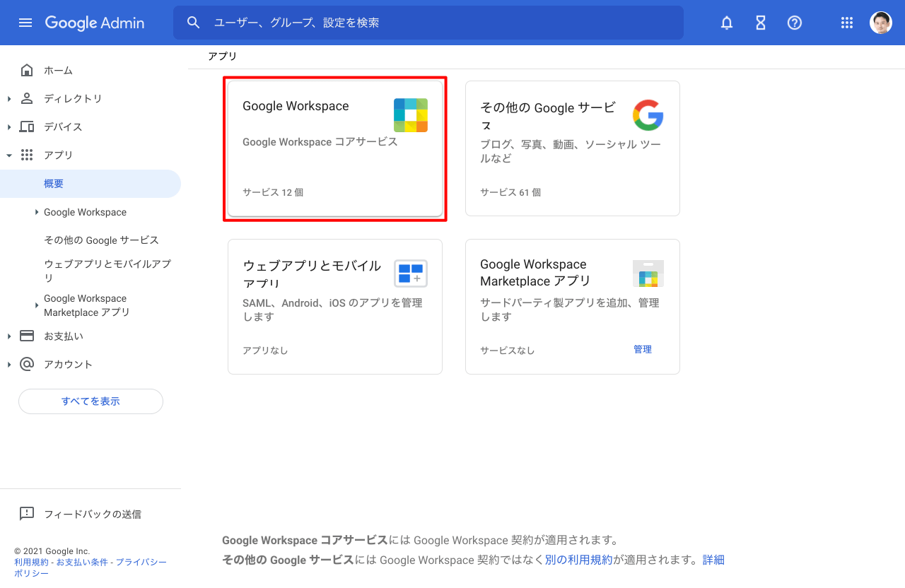Collapse the アプリ section arrow
This screenshot has width=905, height=588.
pyautogui.click(x=9, y=155)
